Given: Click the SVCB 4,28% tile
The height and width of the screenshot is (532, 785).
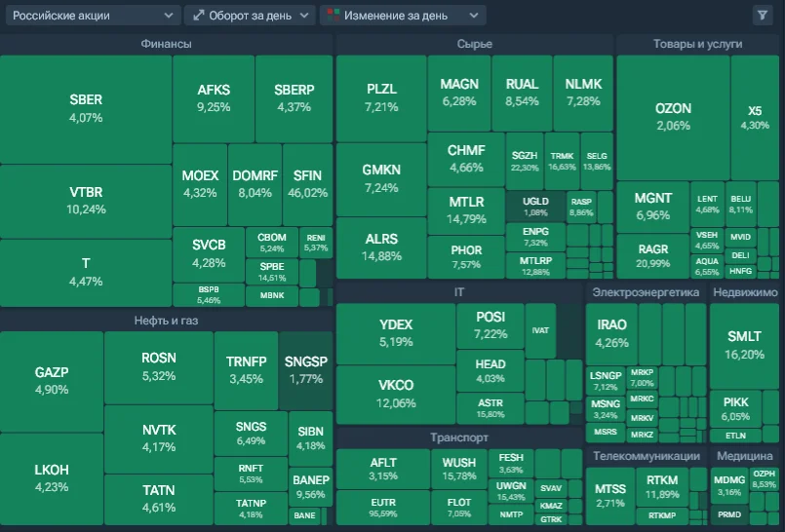Looking at the screenshot, I should (x=209, y=254).
